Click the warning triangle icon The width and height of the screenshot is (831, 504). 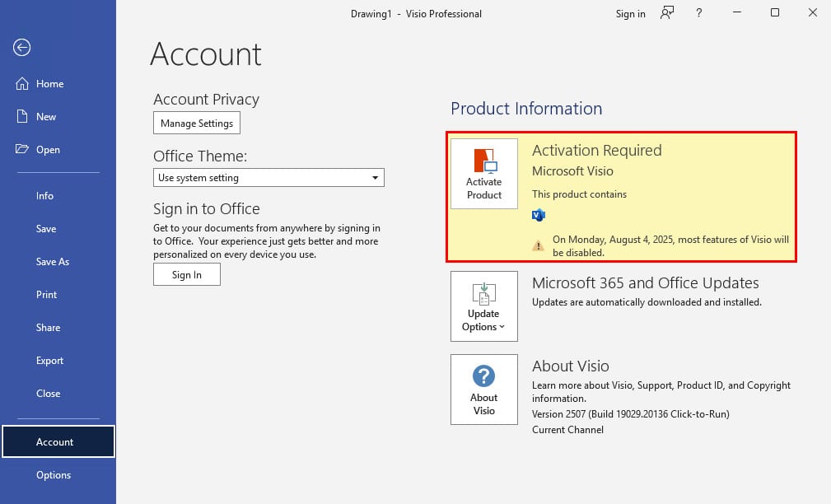pos(538,245)
